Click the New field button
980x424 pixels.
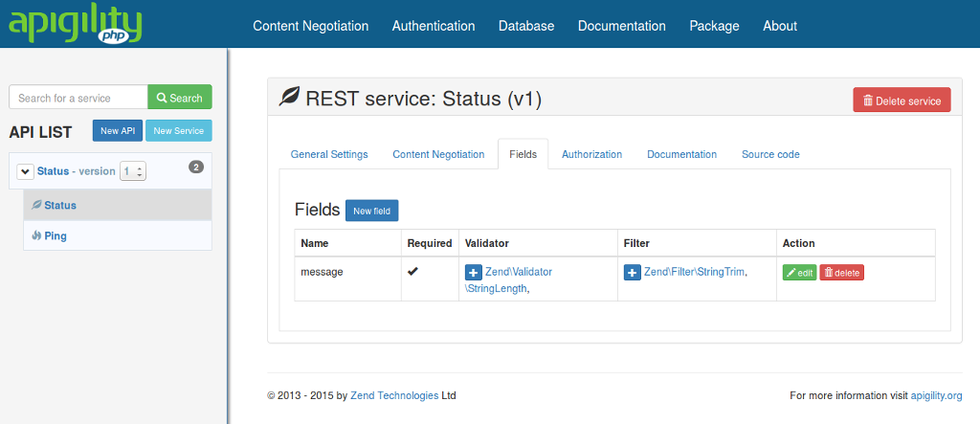point(372,211)
